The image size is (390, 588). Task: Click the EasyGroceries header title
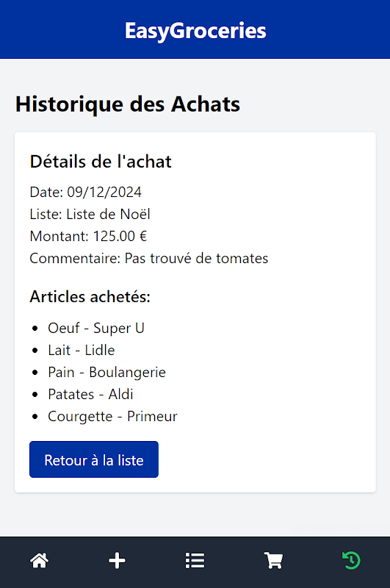pyautogui.click(x=195, y=30)
